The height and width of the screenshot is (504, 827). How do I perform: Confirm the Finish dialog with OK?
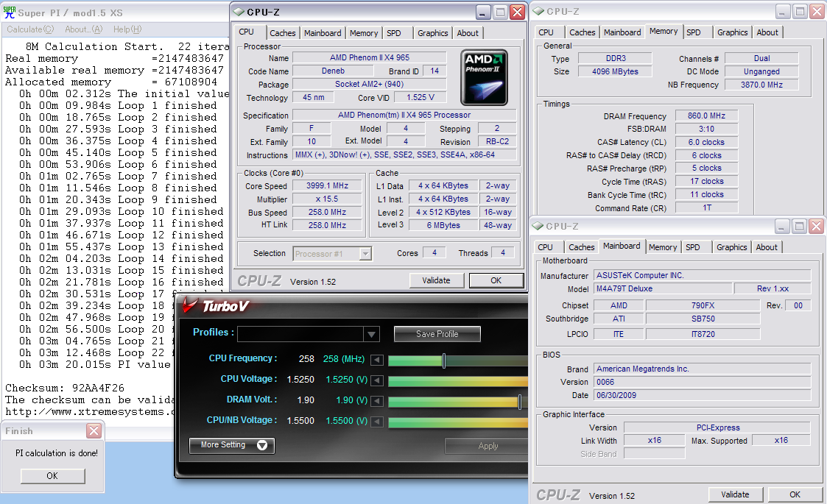[x=52, y=475]
